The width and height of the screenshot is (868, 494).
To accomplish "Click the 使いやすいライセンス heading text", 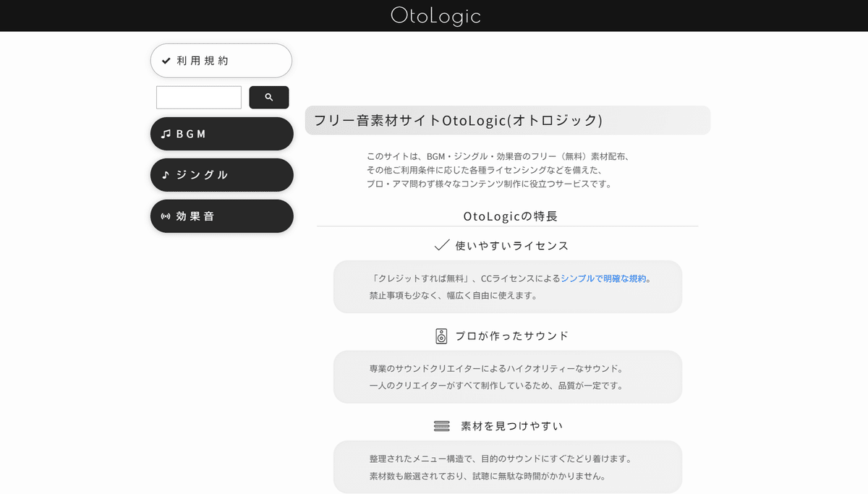I will click(x=512, y=246).
